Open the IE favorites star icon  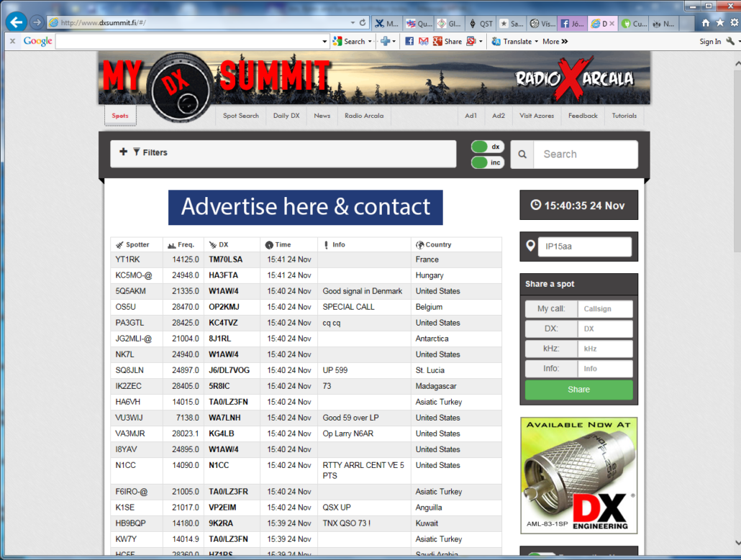coord(719,23)
